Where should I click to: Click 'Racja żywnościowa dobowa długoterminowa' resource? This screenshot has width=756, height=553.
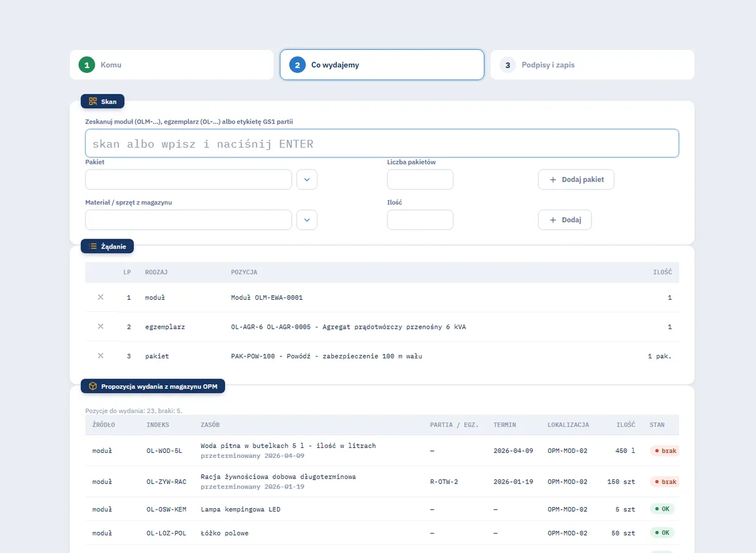(278, 476)
